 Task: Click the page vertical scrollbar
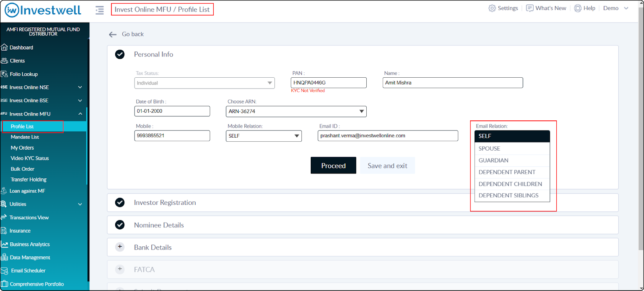click(x=641, y=128)
